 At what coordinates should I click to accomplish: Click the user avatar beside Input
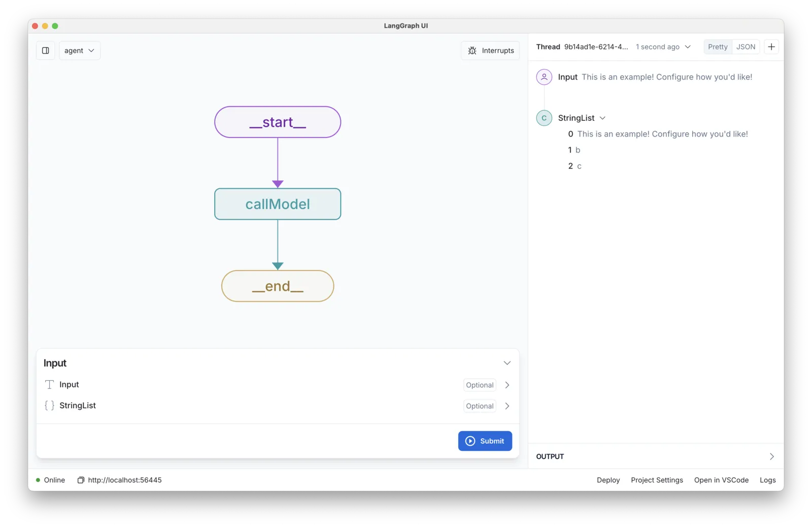tap(544, 77)
